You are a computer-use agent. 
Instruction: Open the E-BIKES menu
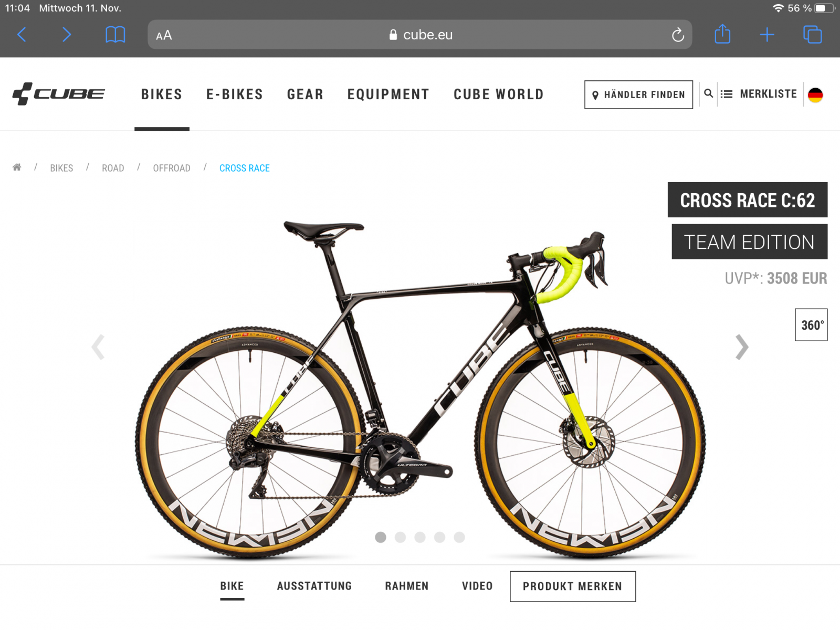click(x=235, y=94)
